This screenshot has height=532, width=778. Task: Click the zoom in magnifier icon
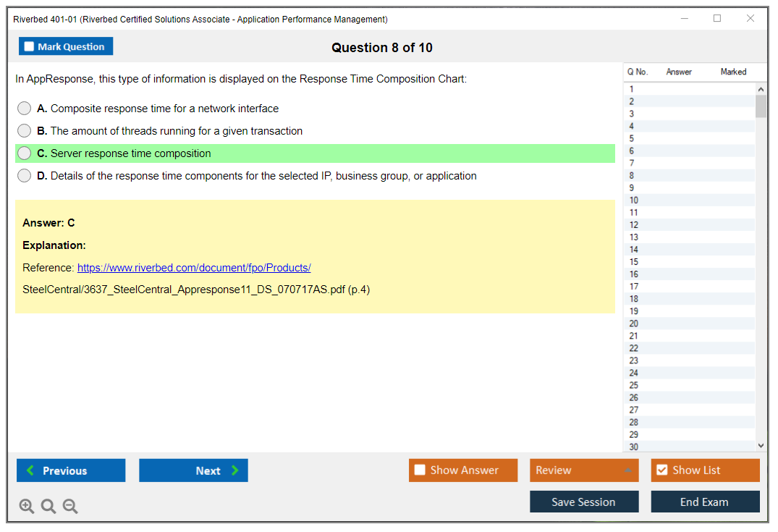tap(27, 507)
